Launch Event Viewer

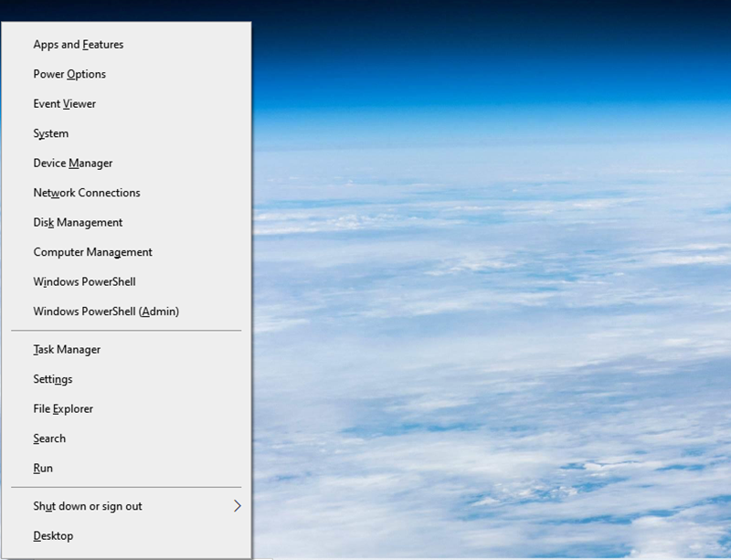pos(65,104)
